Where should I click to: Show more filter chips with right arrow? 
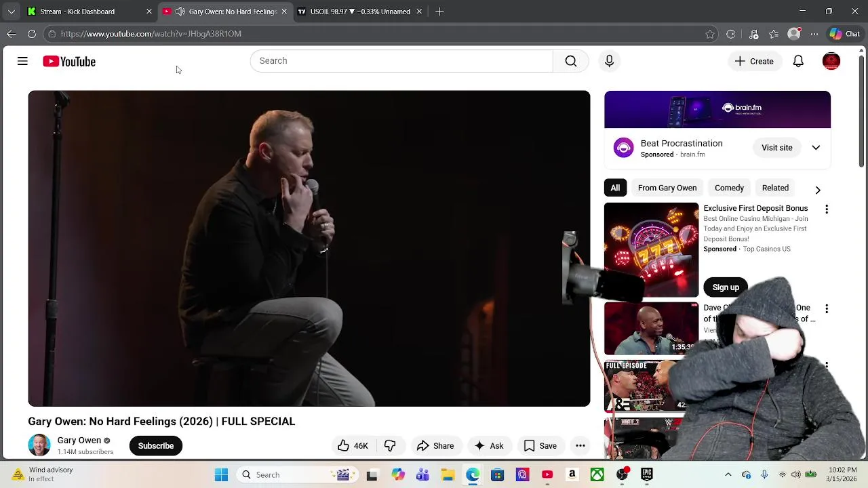818,190
